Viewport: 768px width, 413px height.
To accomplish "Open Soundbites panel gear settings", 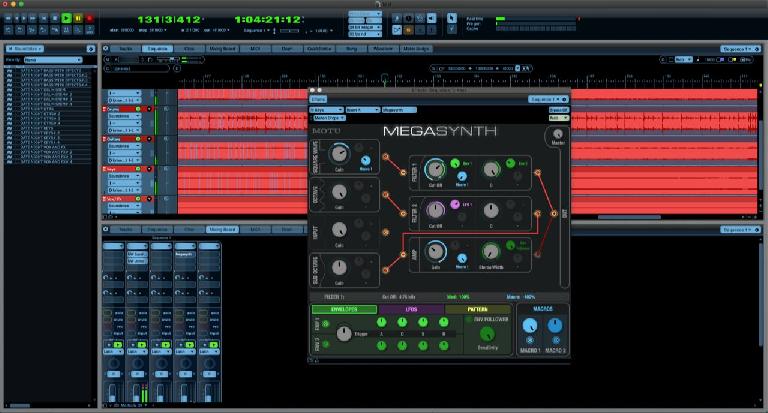I will (x=91, y=49).
